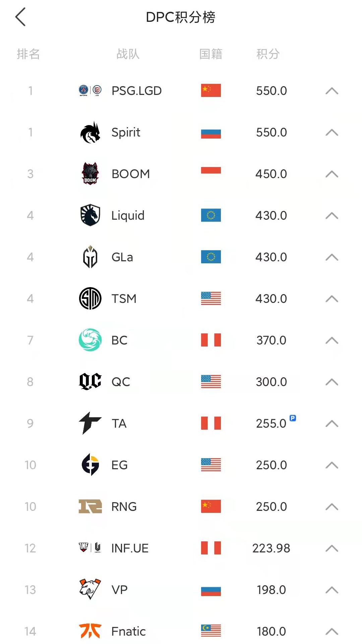Click the Malaysia flag for Fnatic
Viewport: 362px width, 644px height.
tap(211, 631)
